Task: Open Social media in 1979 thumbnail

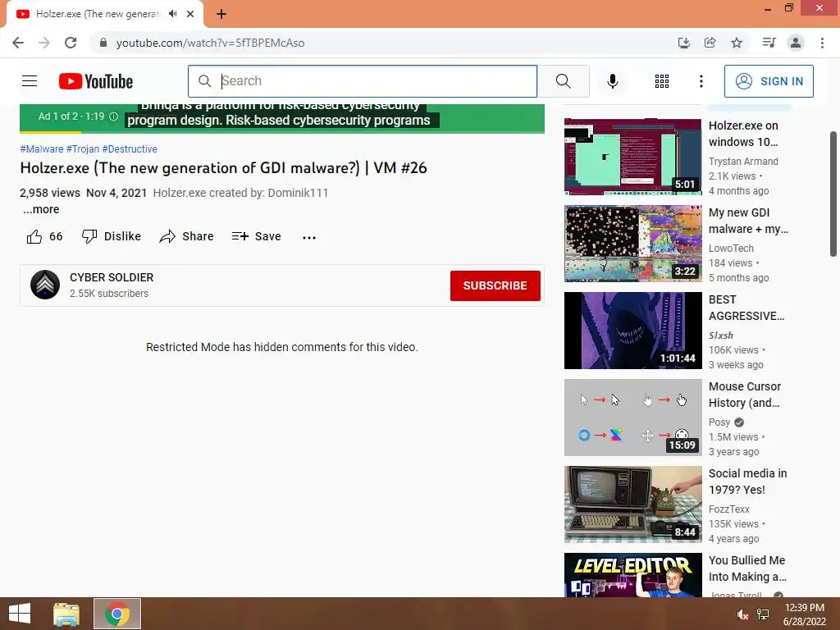Action: 632,504
